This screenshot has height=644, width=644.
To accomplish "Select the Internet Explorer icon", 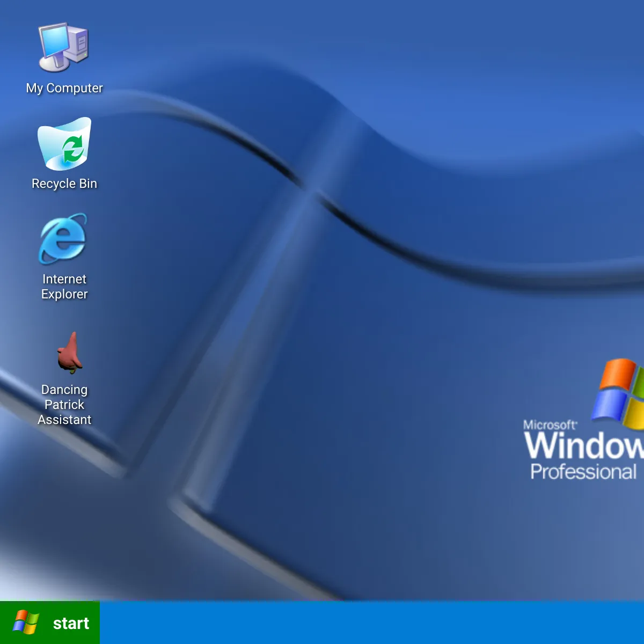I will point(63,239).
